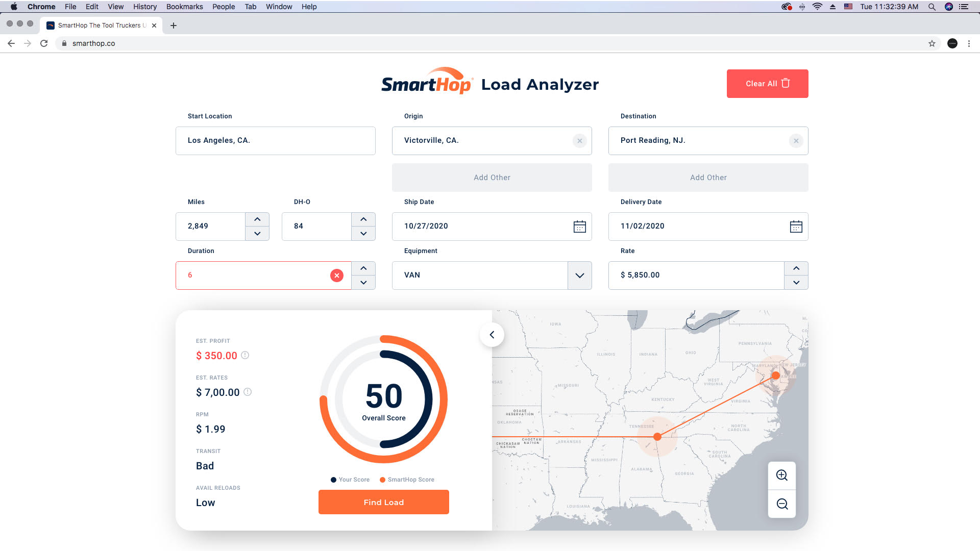This screenshot has height=551, width=980.
Task: Click the SmartHop logo
Action: click(427, 81)
